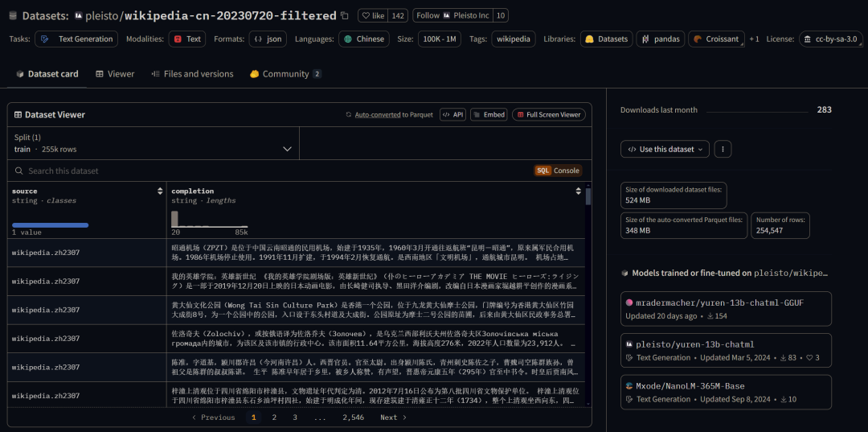This screenshot has height=432, width=868.
Task: Open the SQL Console
Action: coord(558,171)
